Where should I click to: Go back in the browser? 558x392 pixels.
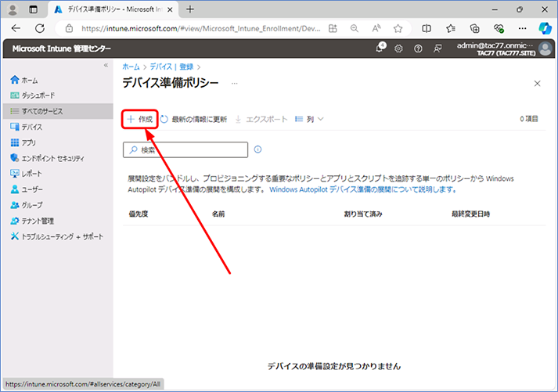[x=16, y=28]
